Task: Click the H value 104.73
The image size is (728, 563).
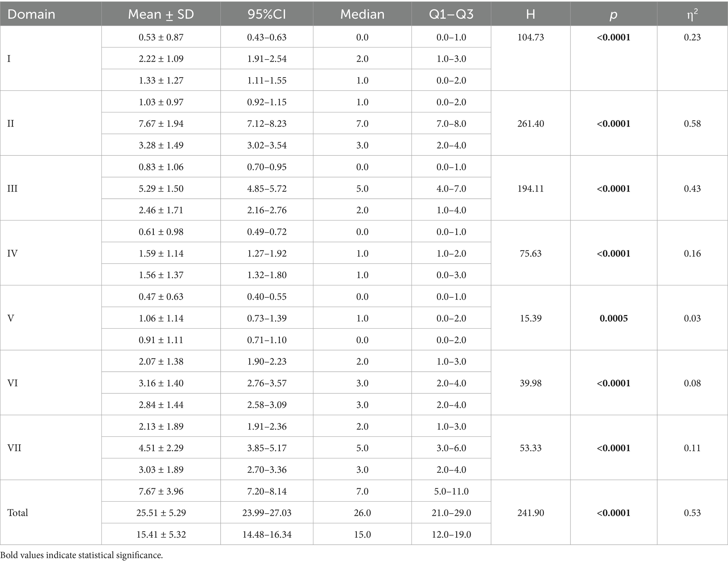Action: coord(531,37)
